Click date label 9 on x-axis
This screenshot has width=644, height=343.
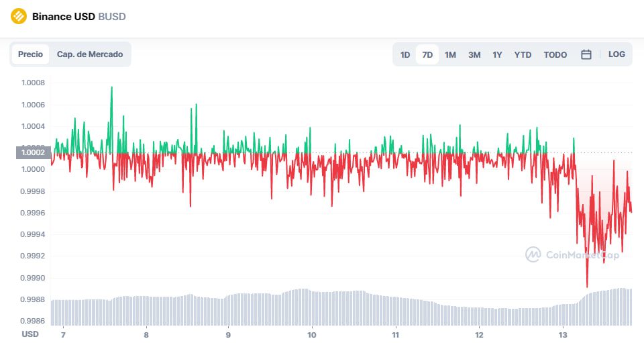[x=228, y=335]
